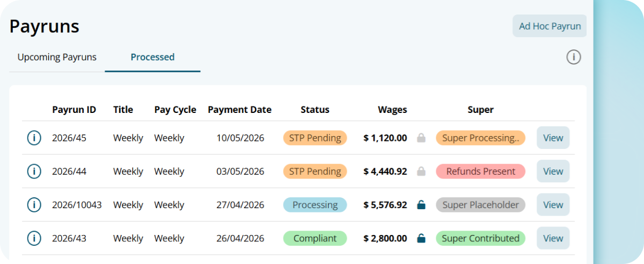This screenshot has width=644, height=264.
Task: Open info icon for payrun 2026/44
Action: (34, 172)
